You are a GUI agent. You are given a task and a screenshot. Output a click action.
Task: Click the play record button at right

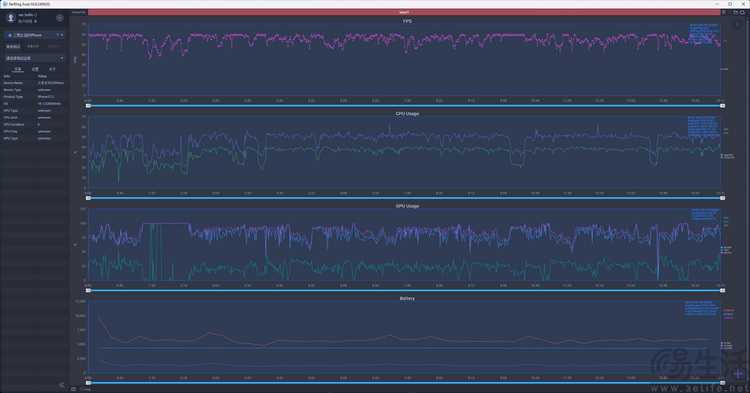pyautogui.click(x=737, y=24)
